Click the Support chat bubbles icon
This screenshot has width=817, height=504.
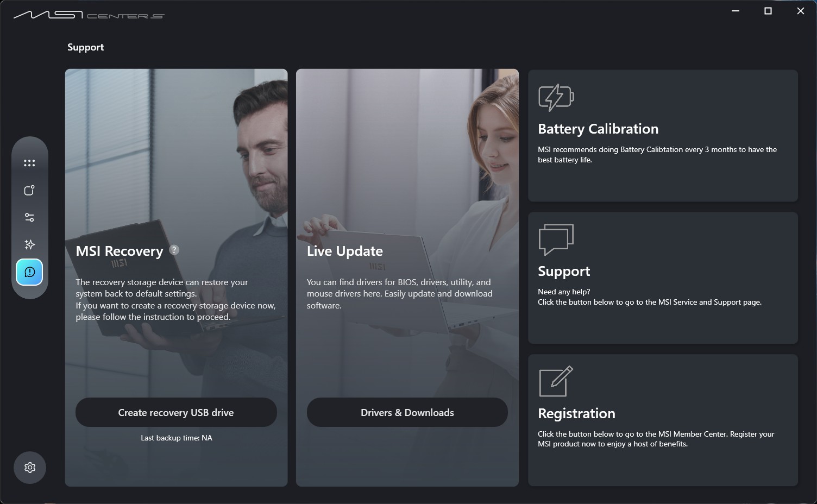coord(556,240)
